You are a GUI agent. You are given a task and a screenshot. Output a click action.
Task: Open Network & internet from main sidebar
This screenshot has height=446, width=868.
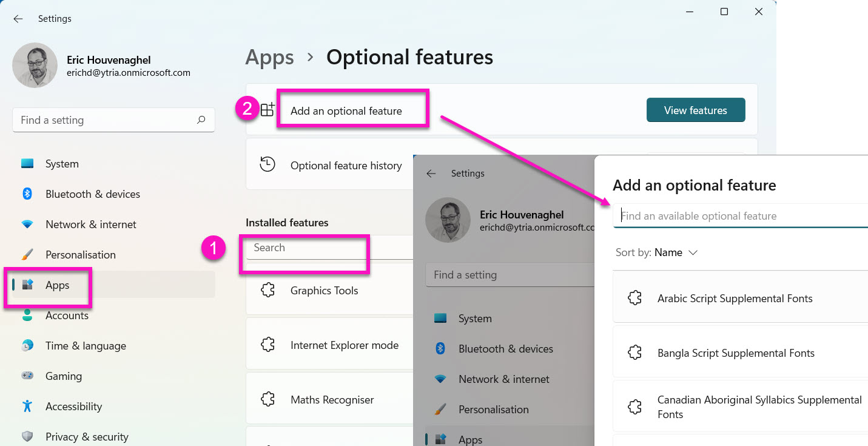click(x=92, y=225)
